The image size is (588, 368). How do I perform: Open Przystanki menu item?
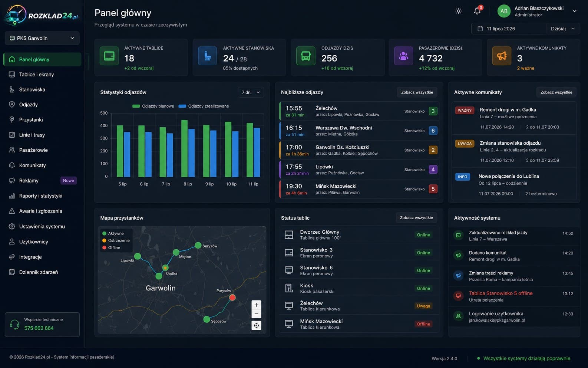42,120
